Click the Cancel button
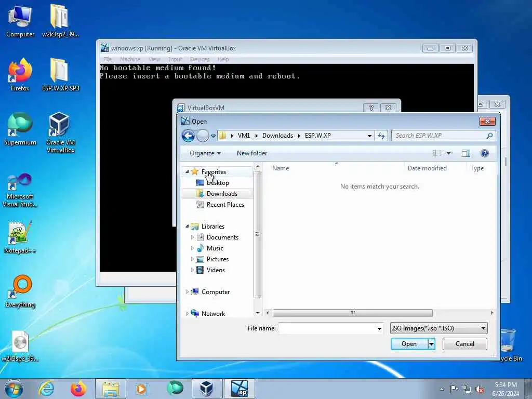 pyautogui.click(x=465, y=344)
